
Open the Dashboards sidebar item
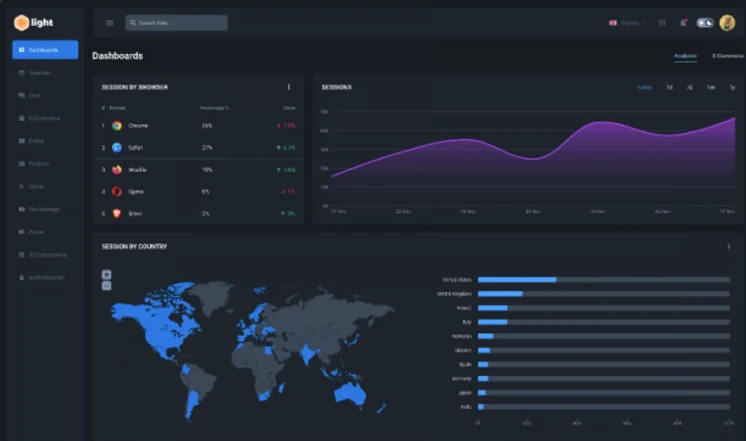[x=45, y=49]
